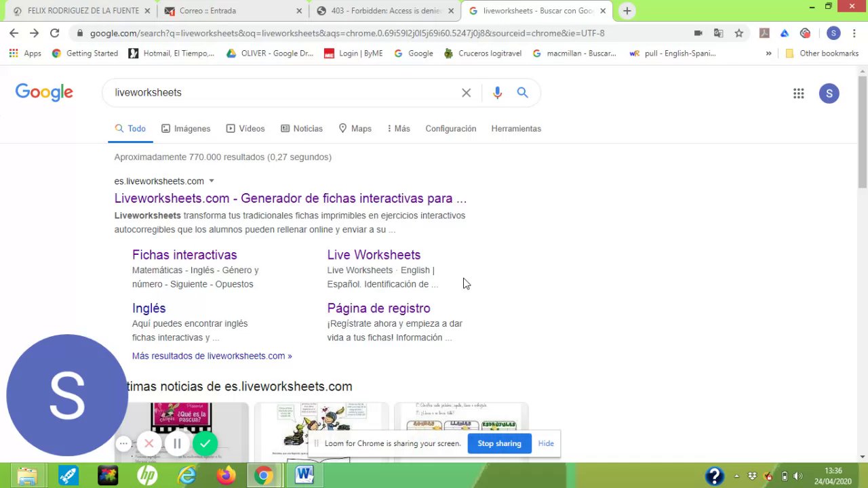Open Herramientas search tools
The image size is (868, 488).
[x=516, y=129]
